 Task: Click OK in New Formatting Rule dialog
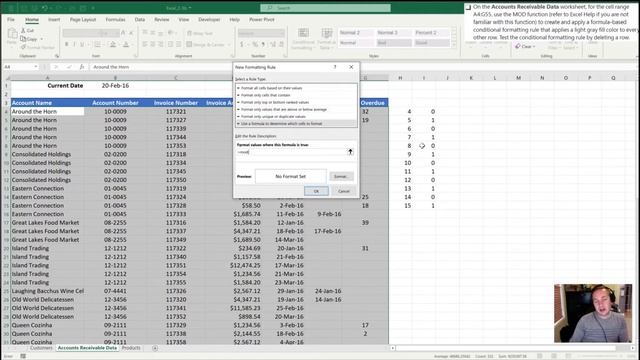(316, 191)
